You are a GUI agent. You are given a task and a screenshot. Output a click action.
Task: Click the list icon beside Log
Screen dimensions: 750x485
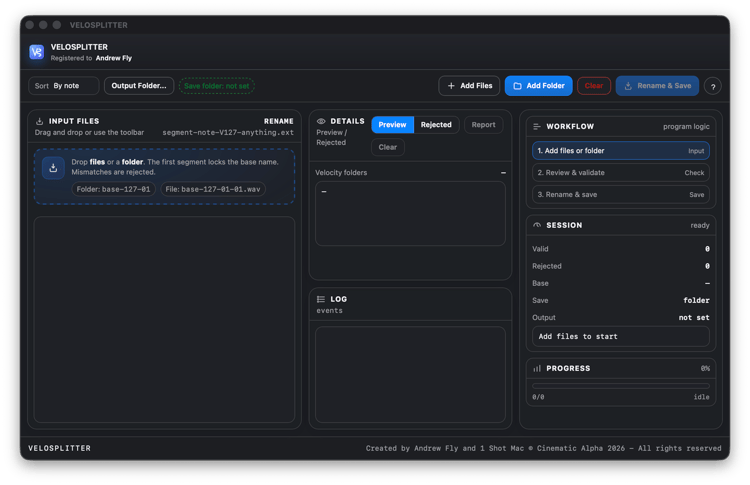tap(320, 299)
